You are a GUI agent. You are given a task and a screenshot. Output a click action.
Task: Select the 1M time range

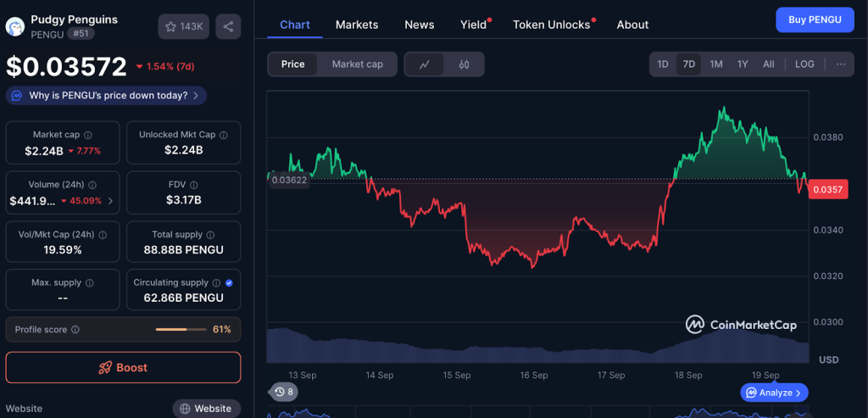(715, 64)
